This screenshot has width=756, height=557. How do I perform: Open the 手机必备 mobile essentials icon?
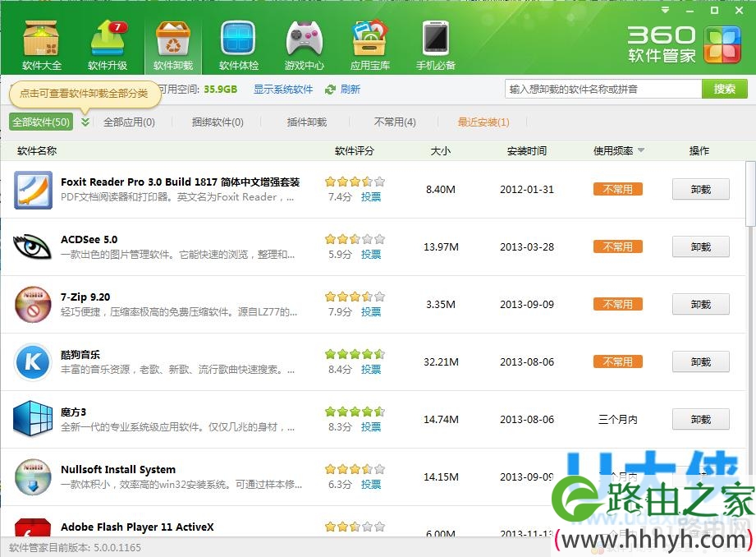[436, 45]
